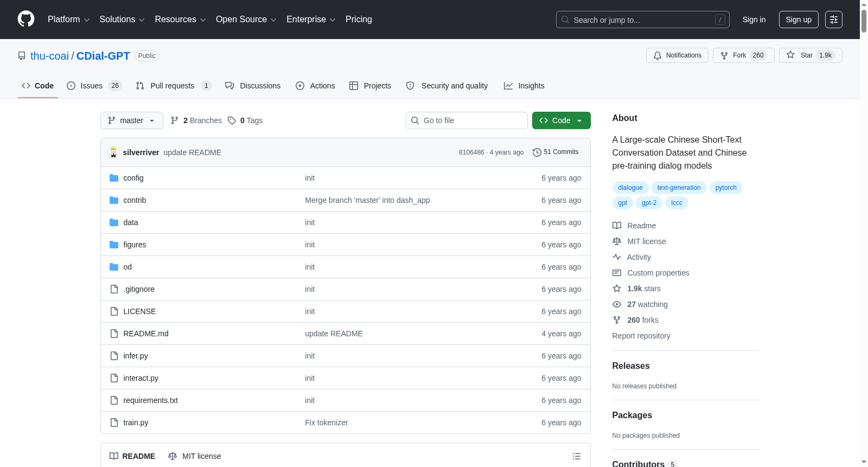Image resolution: width=868 pixels, height=467 pixels.
Task: Click silverriver's avatar image
Action: pos(113,152)
